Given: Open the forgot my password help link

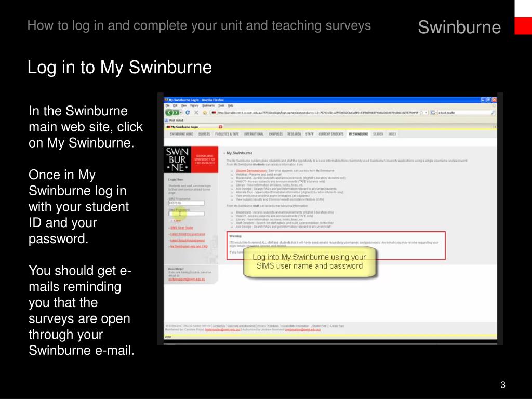Looking at the screenshot, I should point(187,240).
